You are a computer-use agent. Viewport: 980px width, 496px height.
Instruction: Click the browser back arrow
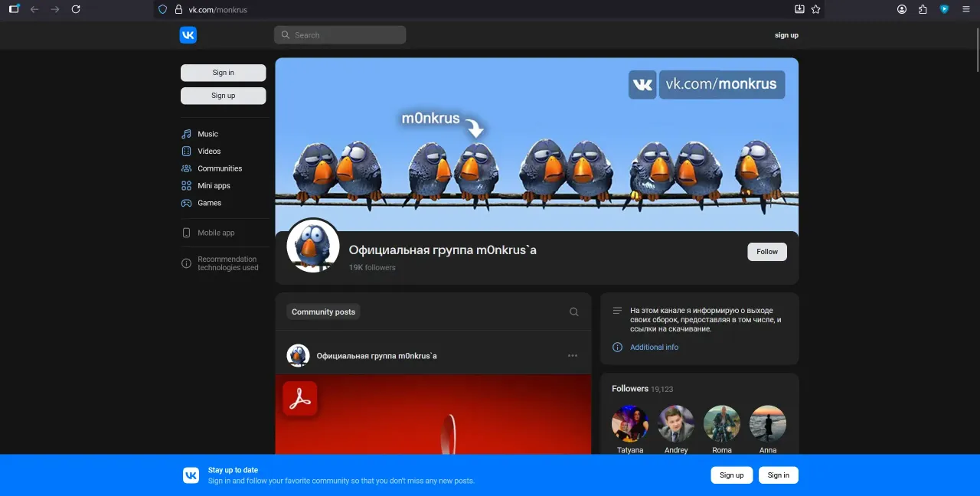pos(34,9)
